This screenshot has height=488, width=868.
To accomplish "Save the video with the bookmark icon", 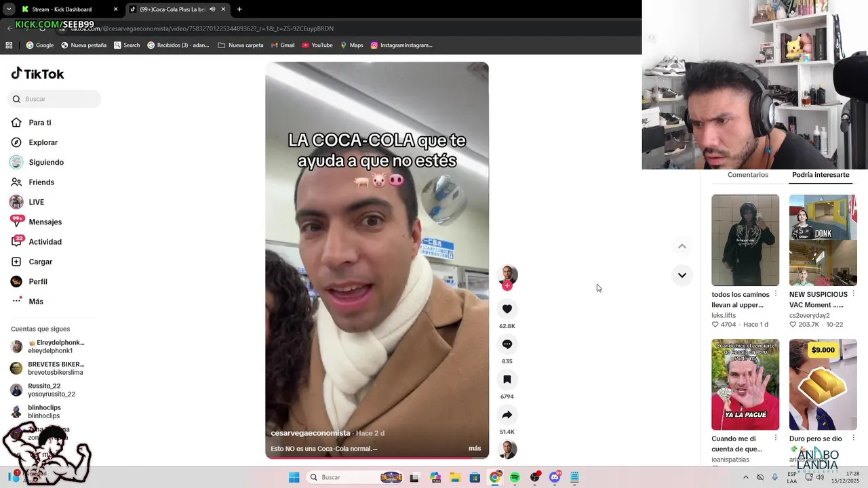I will 507,380.
